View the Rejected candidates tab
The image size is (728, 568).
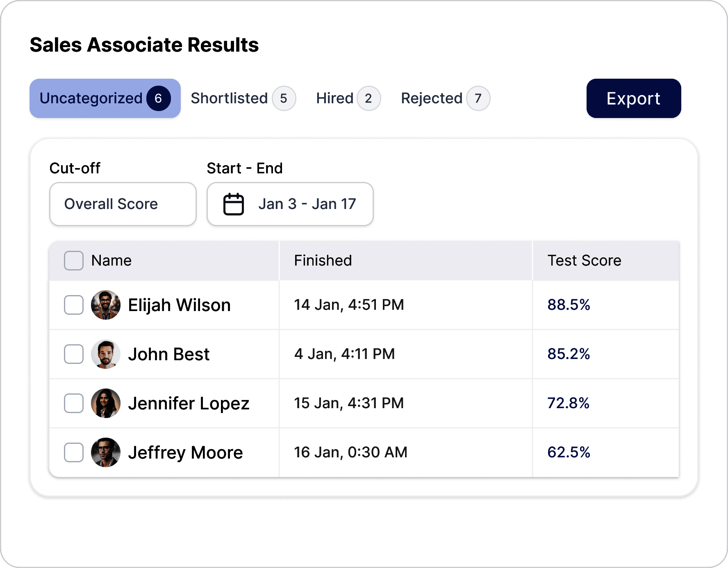445,98
